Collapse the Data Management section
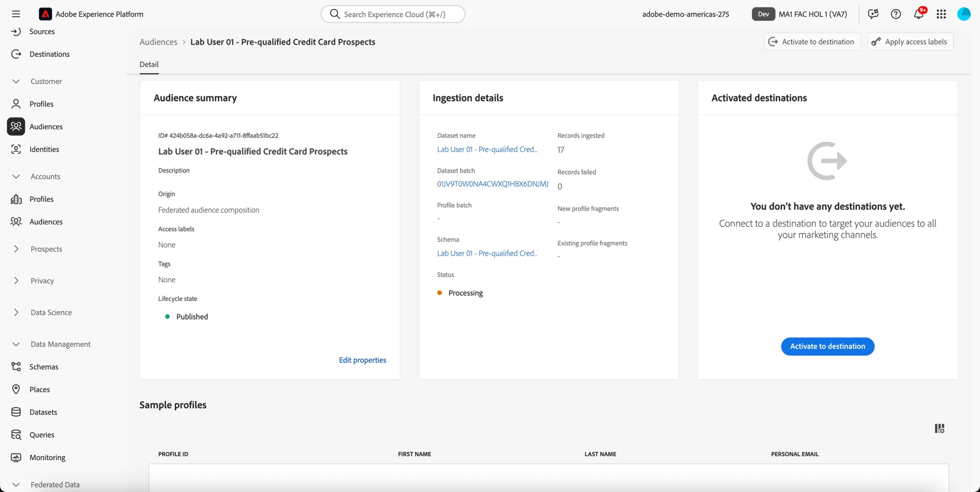The width and height of the screenshot is (980, 492). (x=16, y=344)
